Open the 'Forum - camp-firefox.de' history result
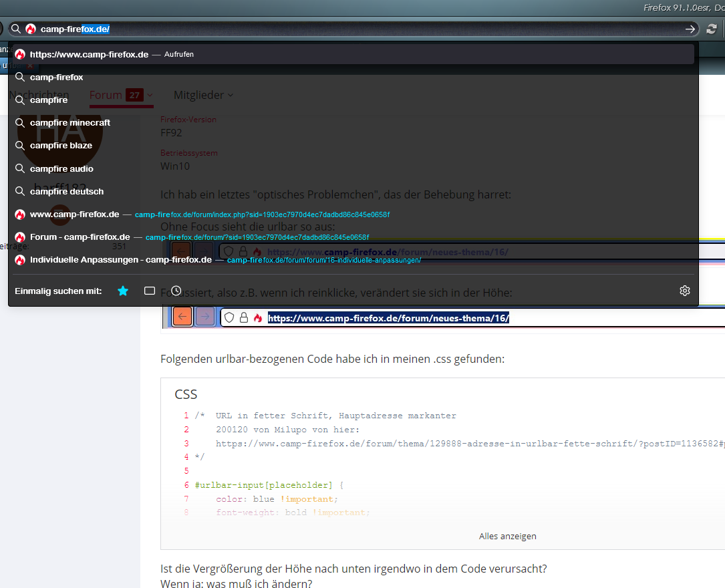The image size is (725, 588). pos(80,237)
